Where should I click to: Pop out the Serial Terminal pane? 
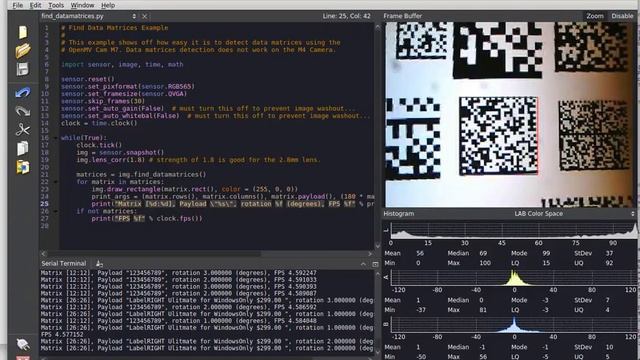tap(376, 264)
